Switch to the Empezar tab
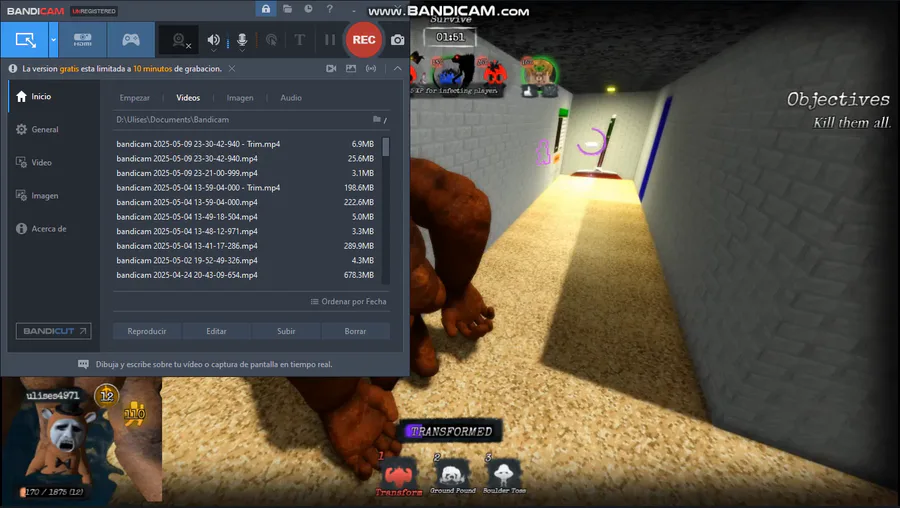The width and height of the screenshot is (900, 508). pyautogui.click(x=135, y=98)
